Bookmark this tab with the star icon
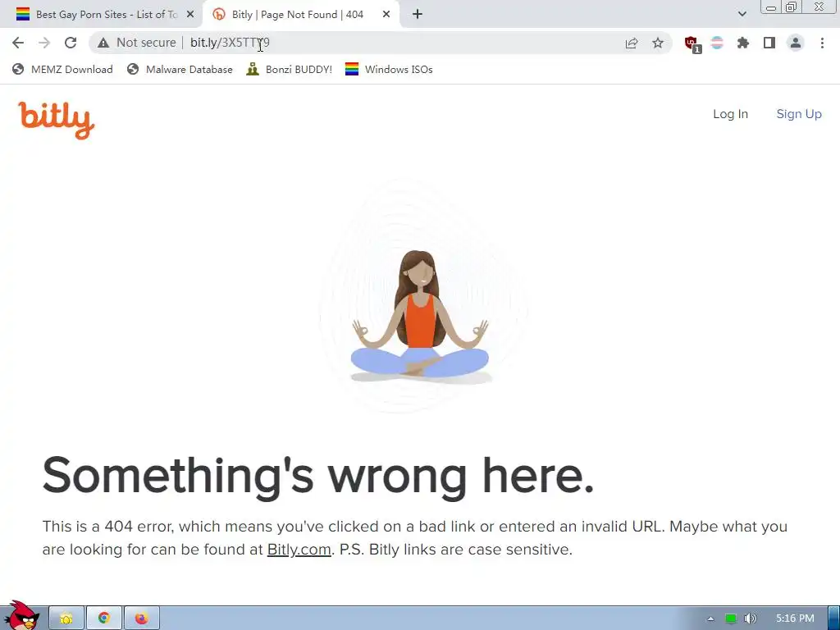The image size is (840, 630). (658, 43)
